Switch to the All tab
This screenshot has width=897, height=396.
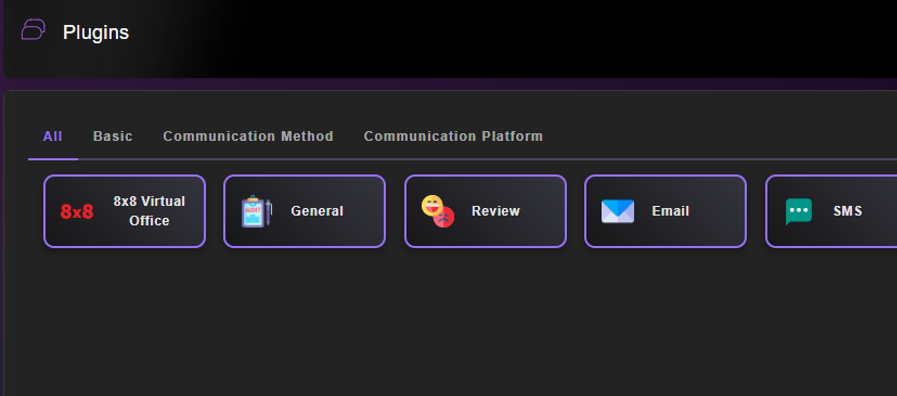pos(53,136)
